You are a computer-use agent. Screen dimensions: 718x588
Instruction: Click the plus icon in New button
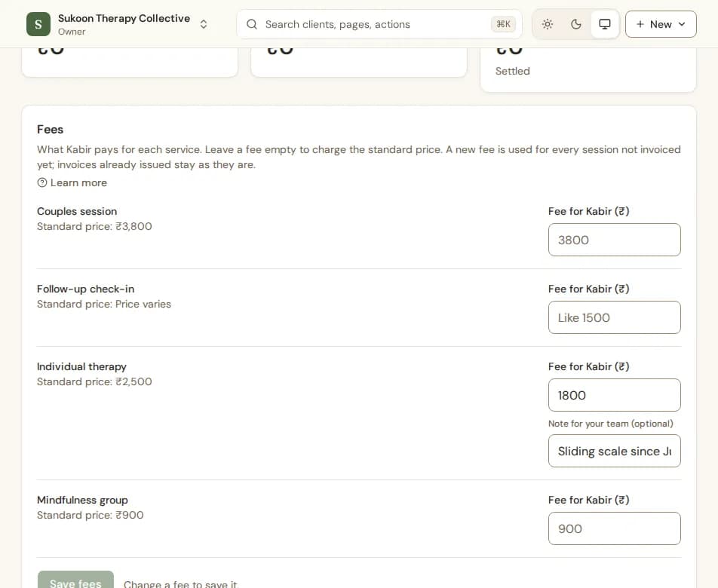click(x=640, y=24)
